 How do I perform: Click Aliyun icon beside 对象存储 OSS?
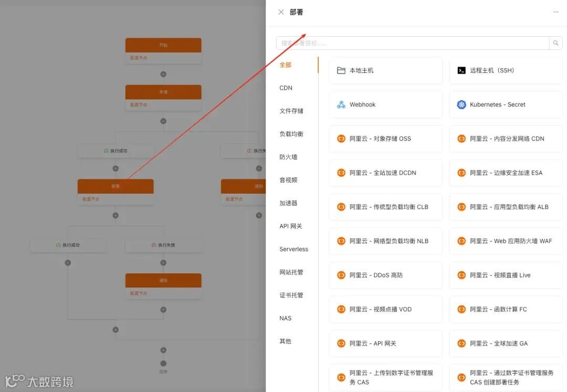[341, 139]
